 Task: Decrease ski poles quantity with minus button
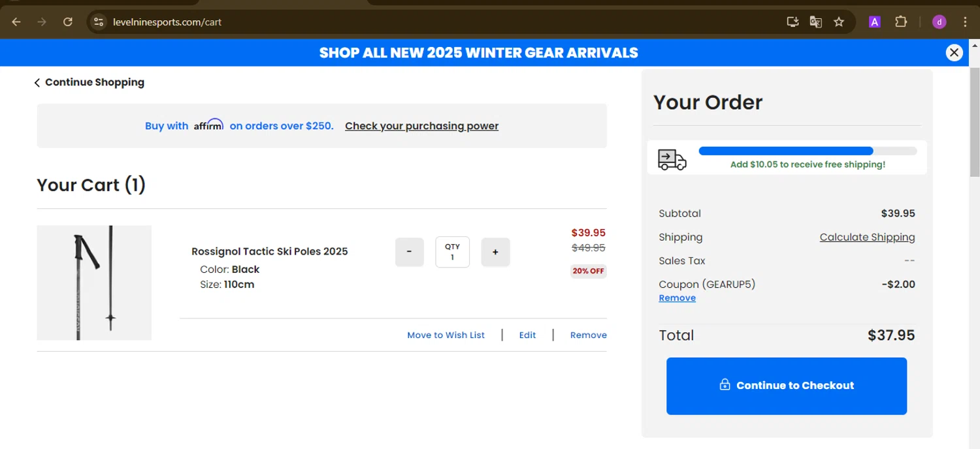coord(410,252)
